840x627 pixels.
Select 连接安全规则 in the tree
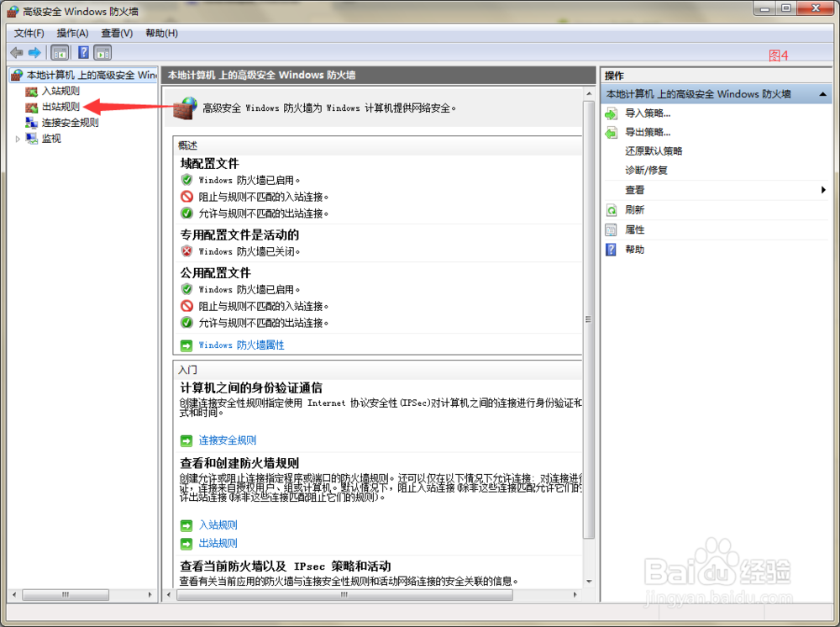[x=71, y=123]
